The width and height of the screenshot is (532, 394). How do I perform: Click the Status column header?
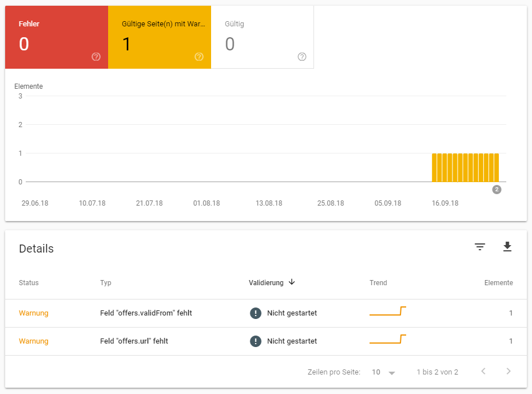coord(27,282)
